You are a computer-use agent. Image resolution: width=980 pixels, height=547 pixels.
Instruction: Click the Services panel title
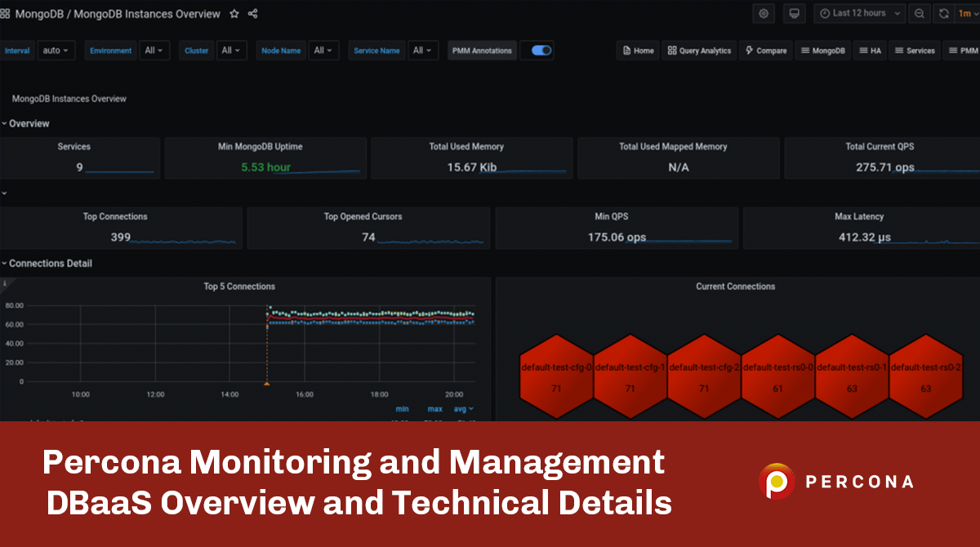coord(73,147)
